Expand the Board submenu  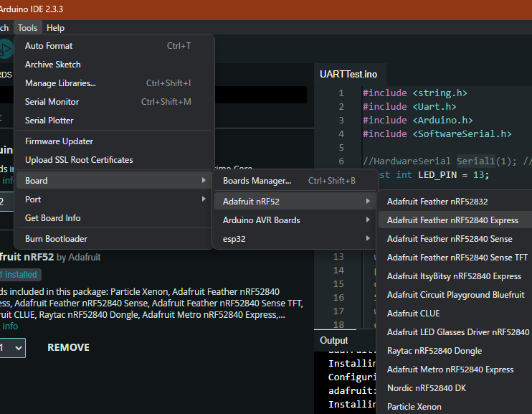point(114,181)
